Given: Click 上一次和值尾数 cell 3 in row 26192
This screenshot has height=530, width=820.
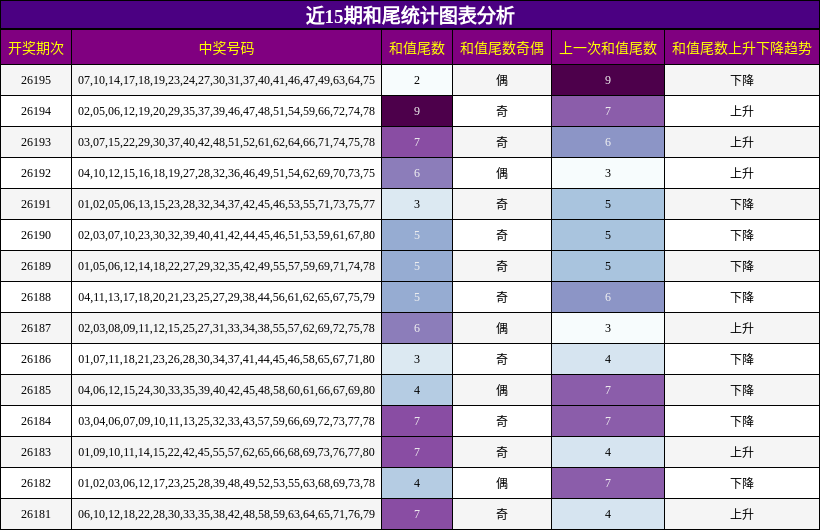Looking at the screenshot, I should (608, 173).
